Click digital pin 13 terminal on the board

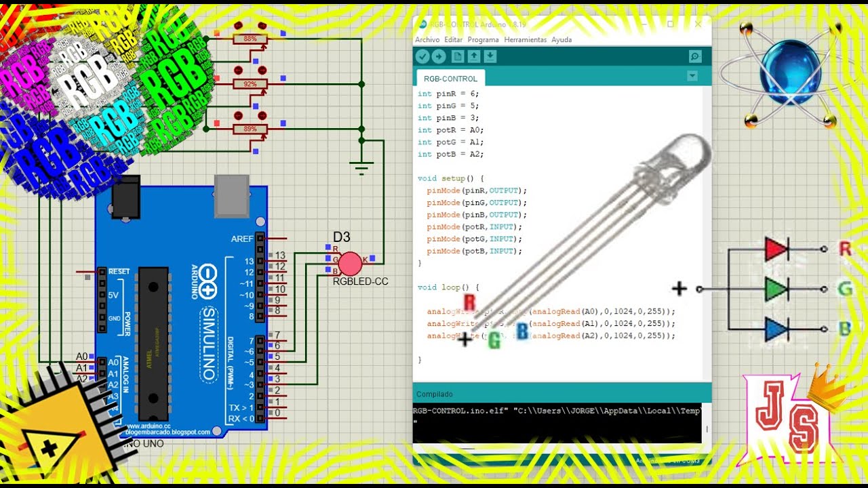(x=260, y=262)
